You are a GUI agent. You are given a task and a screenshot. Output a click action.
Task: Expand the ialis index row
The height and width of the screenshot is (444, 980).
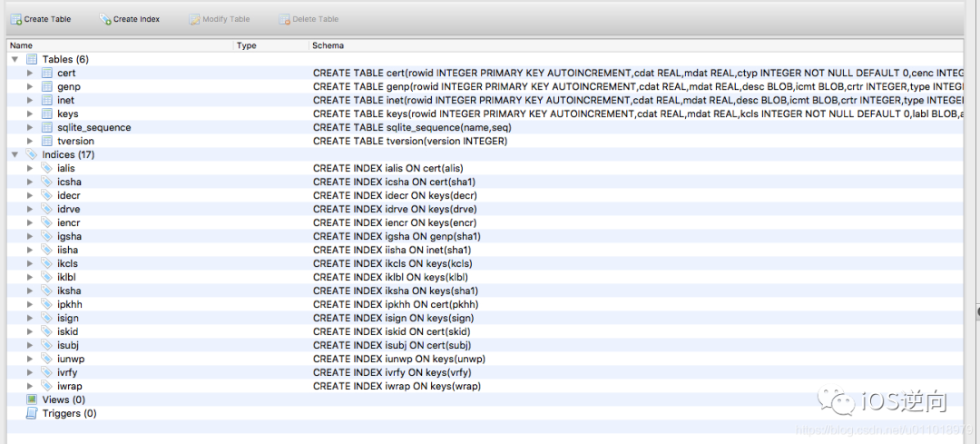(x=30, y=168)
